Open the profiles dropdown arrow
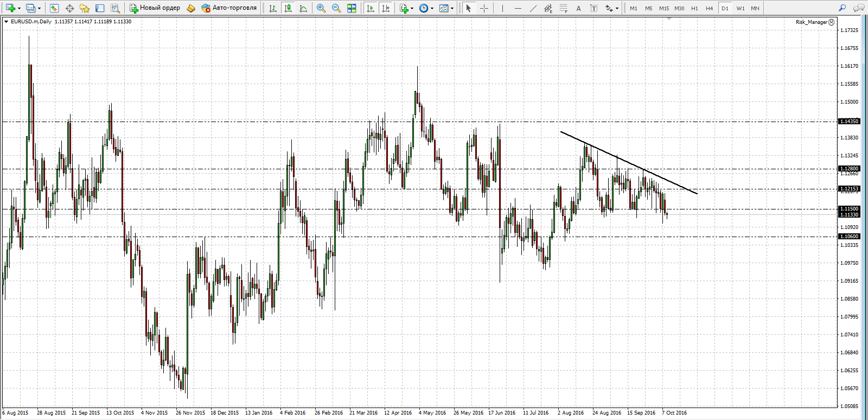 click(x=39, y=8)
